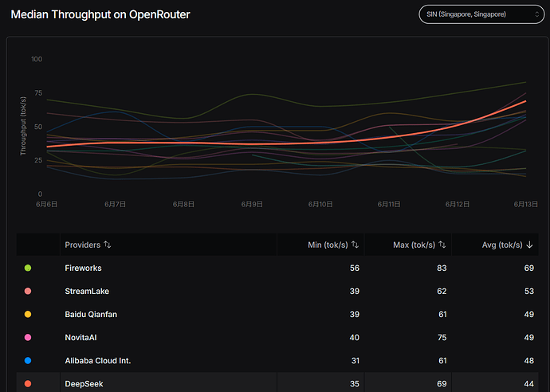Viewport: 550px width, 392px height.
Task: Click the Min (tok/s) header label
Action: coord(328,245)
